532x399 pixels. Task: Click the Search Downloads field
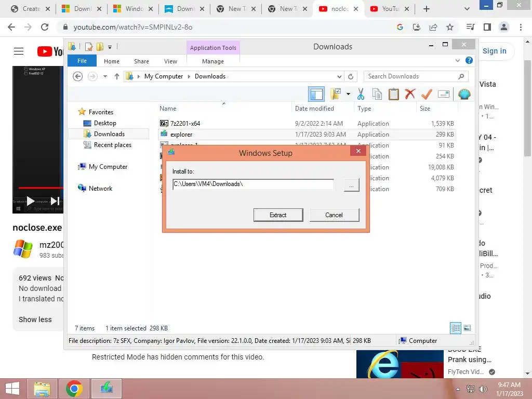[410, 76]
